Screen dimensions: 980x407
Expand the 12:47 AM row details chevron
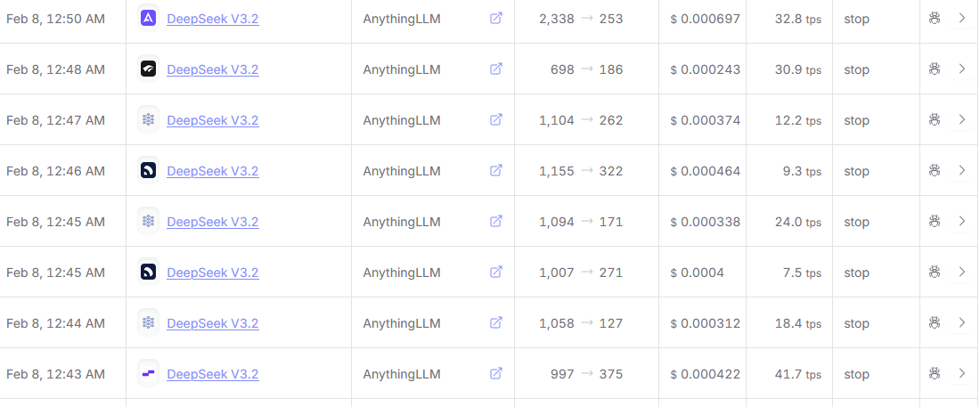(x=961, y=119)
